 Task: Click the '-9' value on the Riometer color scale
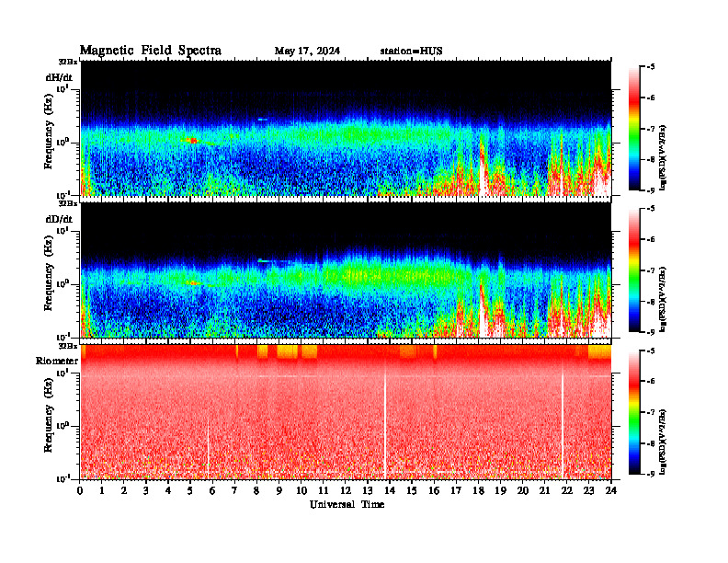pyautogui.click(x=652, y=475)
